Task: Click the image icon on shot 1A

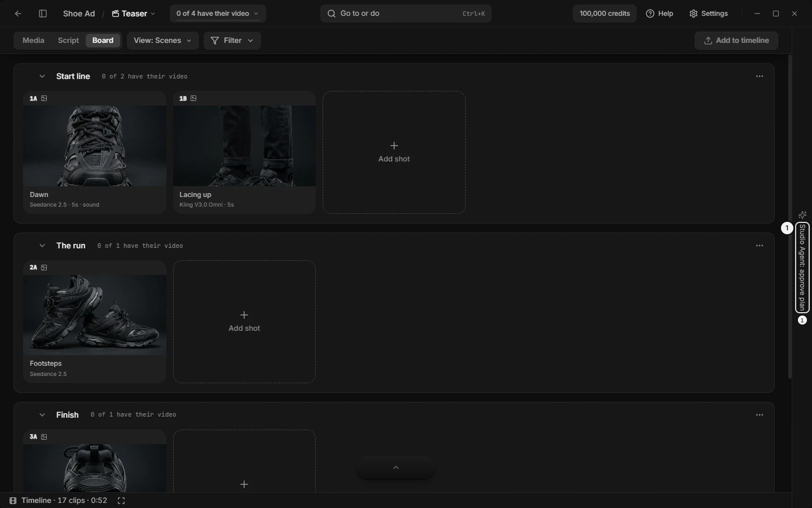Action: [x=44, y=98]
